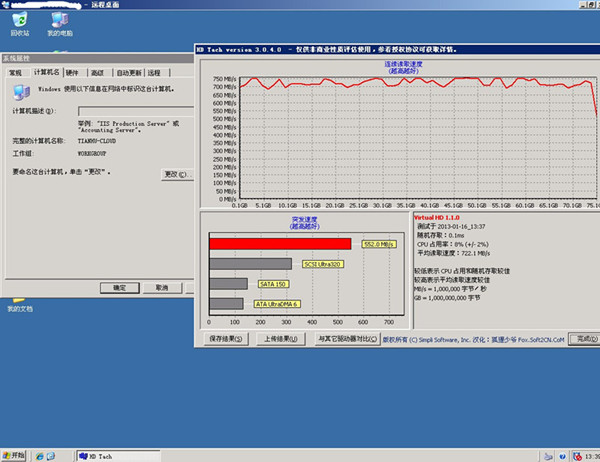Click the 2013-01-16 test date line
The image size is (600, 462).
pos(451,226)
